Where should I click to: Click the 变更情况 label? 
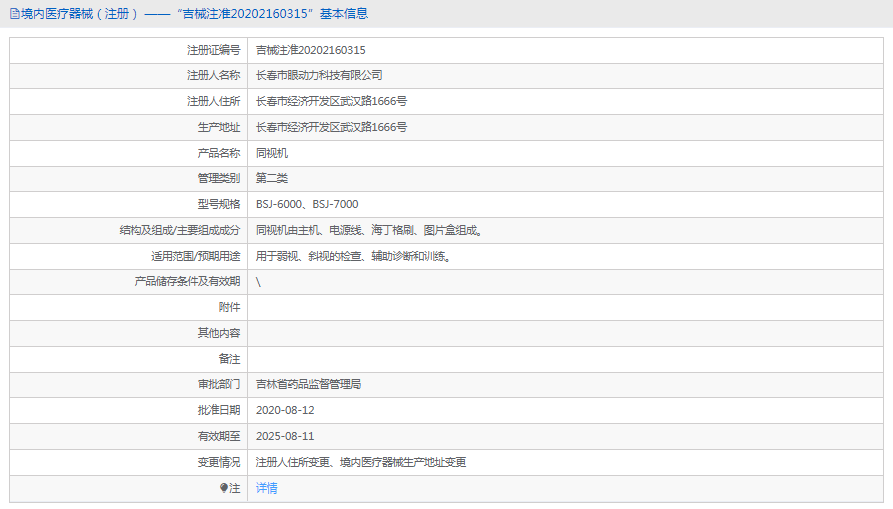(219, 462)
